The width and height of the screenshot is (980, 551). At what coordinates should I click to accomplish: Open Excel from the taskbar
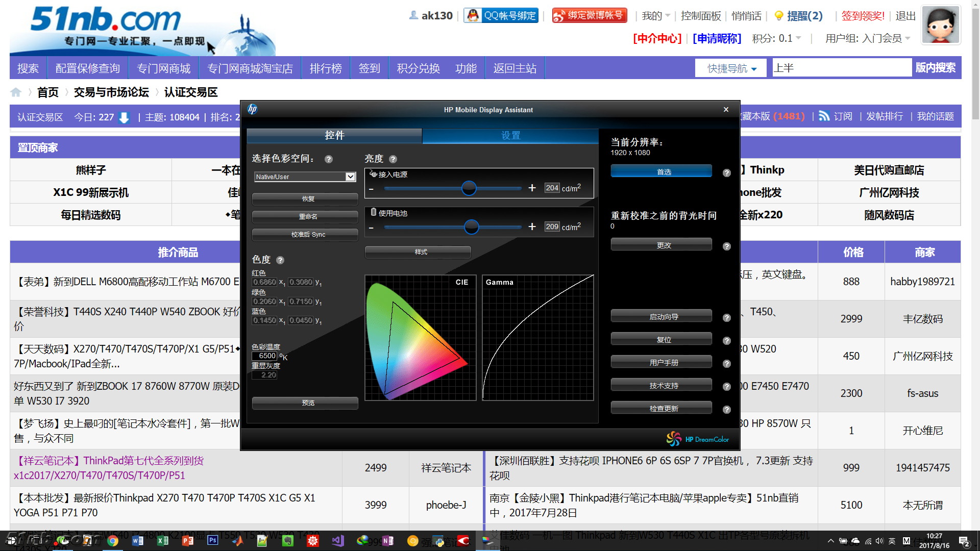tap(163, 541)
